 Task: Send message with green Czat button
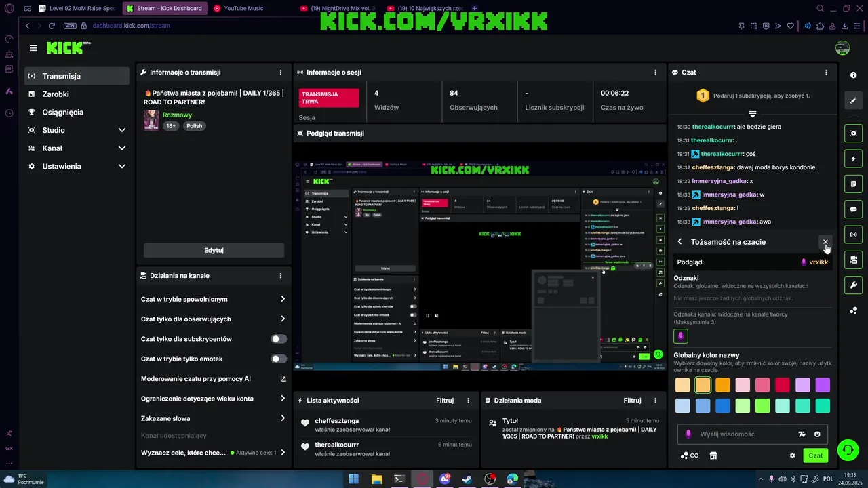(815, 455)
